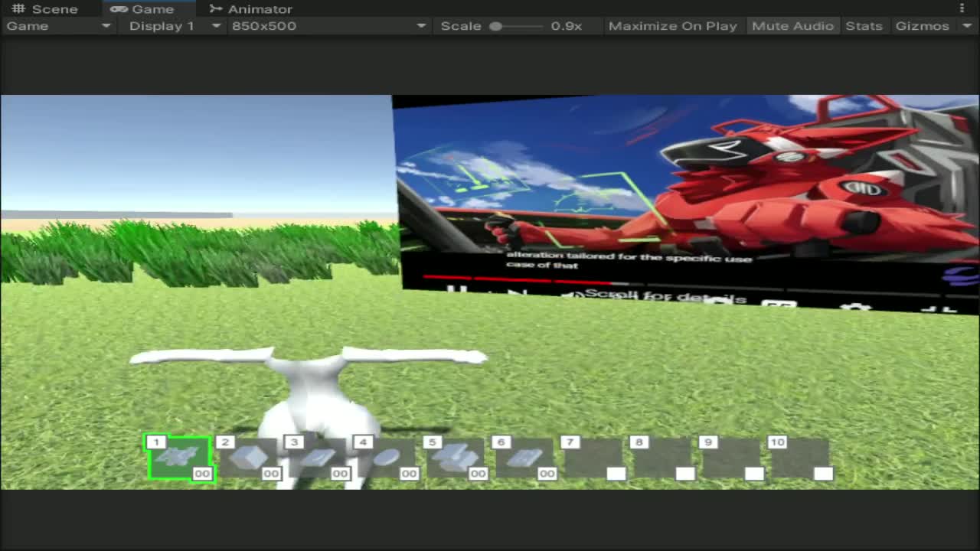This screenshot has height=551, width=980.
Task: Select hotbar slot 2 block item
Action: click(x=248, y=458)
